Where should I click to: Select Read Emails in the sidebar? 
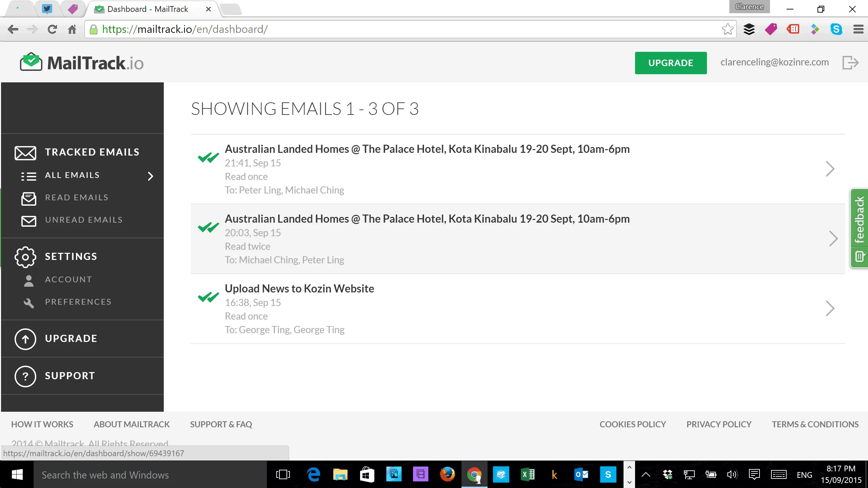77,198
